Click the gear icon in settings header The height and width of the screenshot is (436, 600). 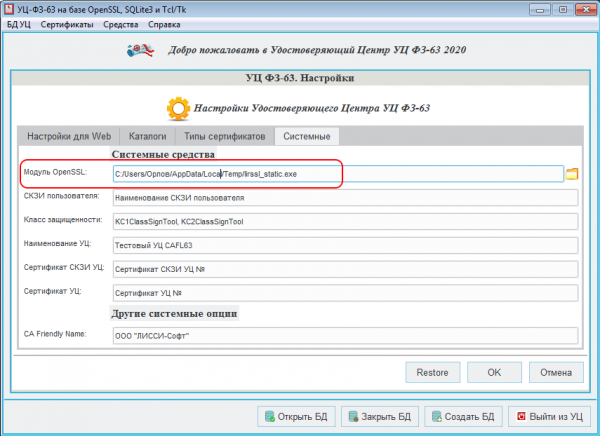(176, 106)
